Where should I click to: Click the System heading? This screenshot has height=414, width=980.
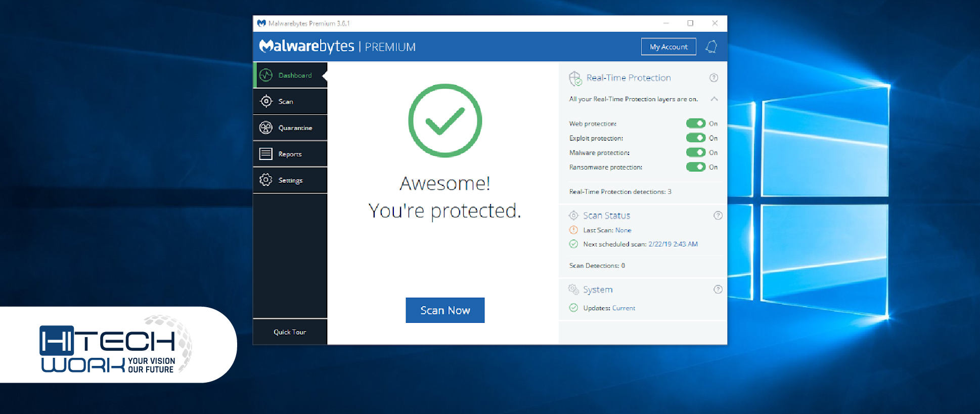coord(598,289)
